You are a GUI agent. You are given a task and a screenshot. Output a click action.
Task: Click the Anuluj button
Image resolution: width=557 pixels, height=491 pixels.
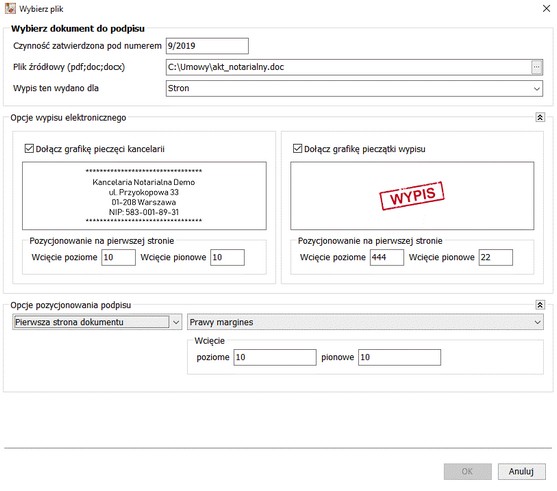point(521,471)
